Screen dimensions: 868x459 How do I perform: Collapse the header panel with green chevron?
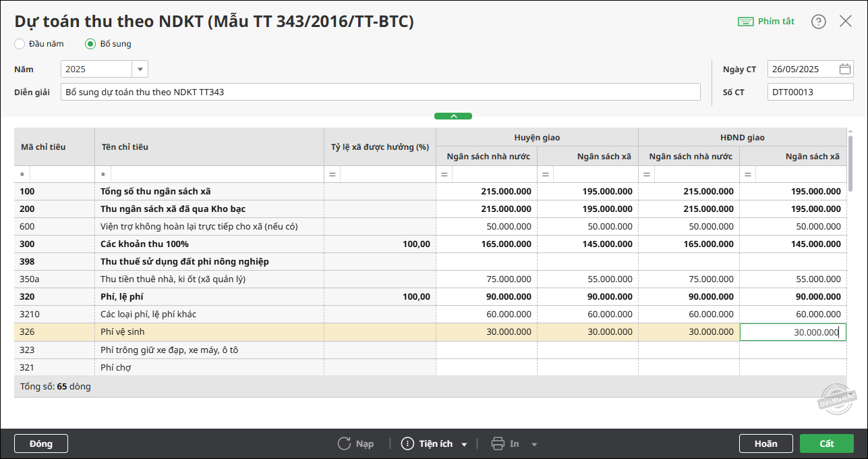point(453,116)
